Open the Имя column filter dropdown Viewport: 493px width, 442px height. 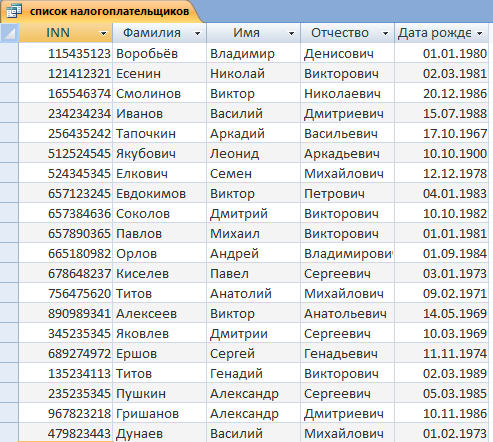tap(291, 33)
